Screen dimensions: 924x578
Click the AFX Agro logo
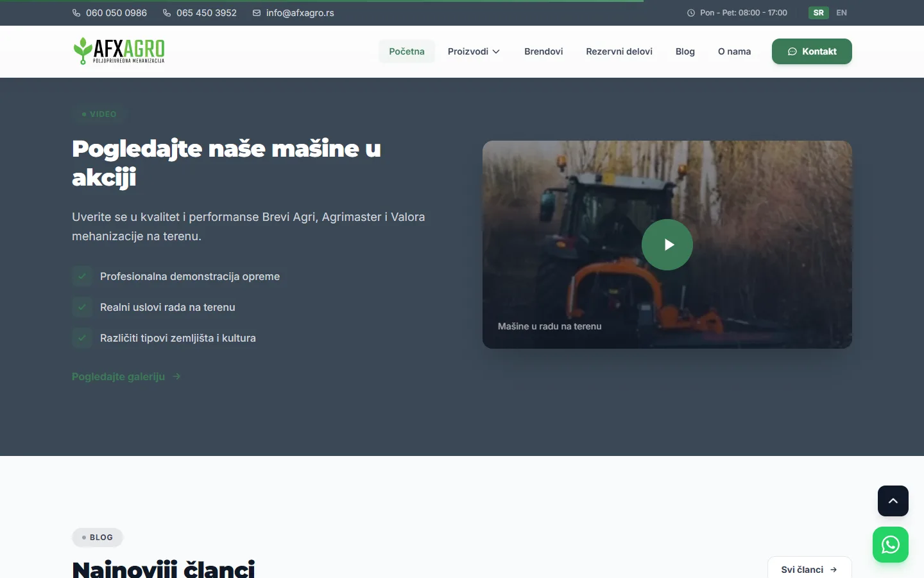coord(119,51)
